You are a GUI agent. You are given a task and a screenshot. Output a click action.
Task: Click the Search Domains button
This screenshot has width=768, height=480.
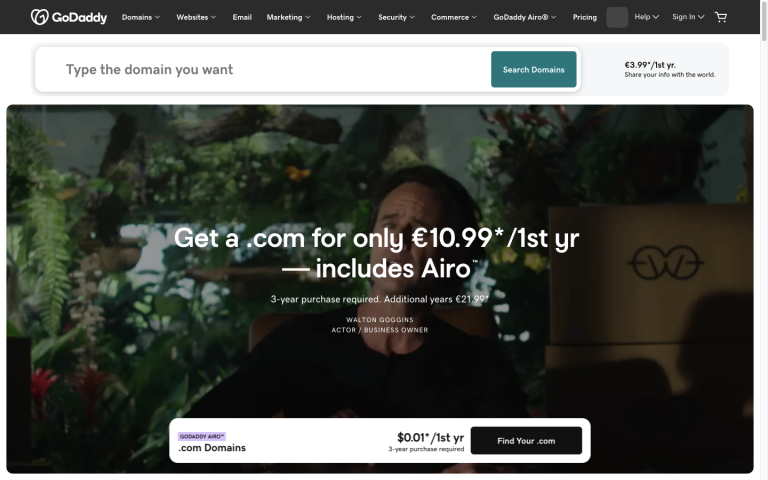tap(533, 70)
